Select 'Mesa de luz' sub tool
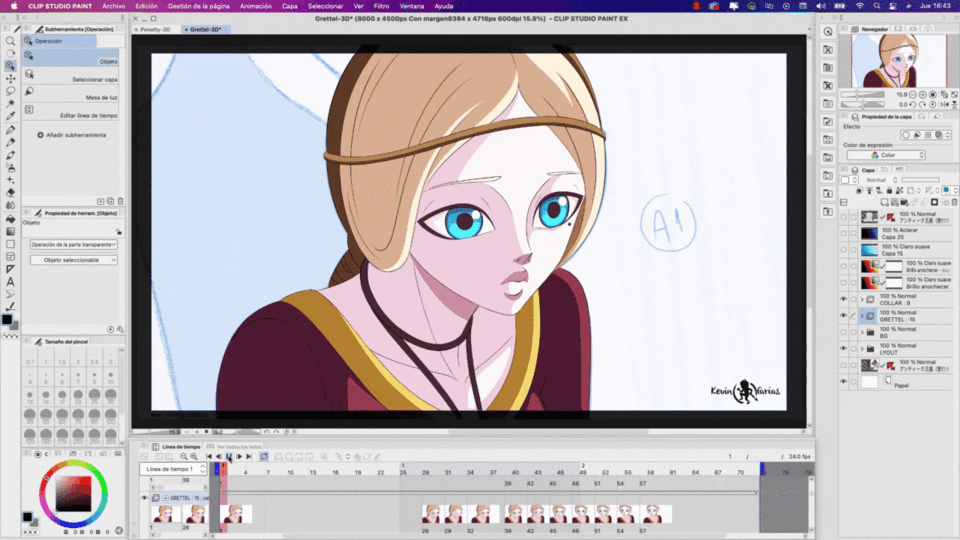Image resolution: width=960 pixels, height=540 pixels. pos(71,94)
